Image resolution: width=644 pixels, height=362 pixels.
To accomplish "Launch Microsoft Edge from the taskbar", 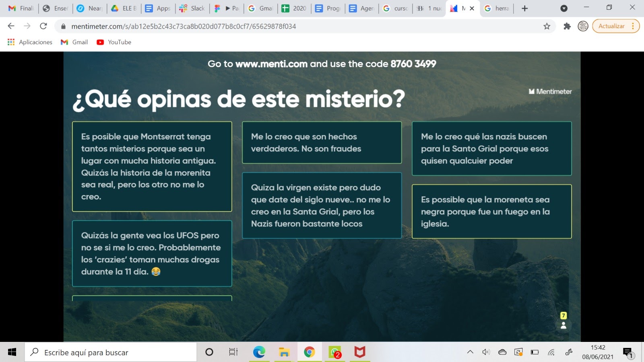I will point(259,352).
